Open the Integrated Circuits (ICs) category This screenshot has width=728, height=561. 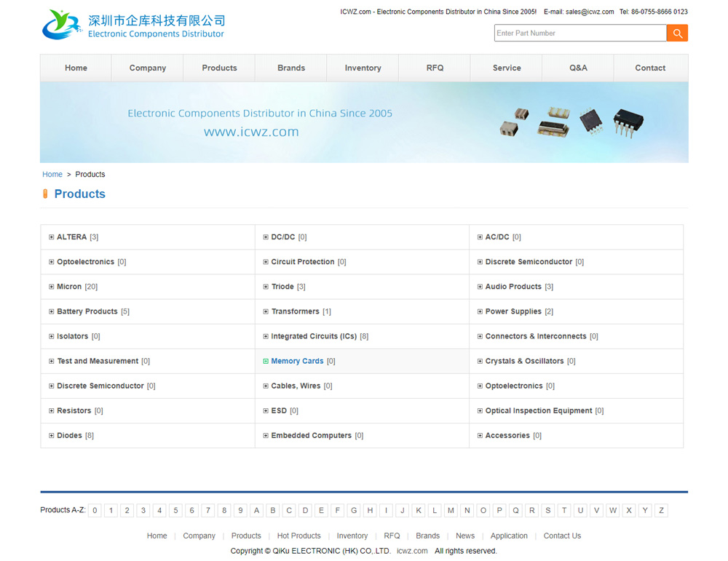tap(314, 336)
